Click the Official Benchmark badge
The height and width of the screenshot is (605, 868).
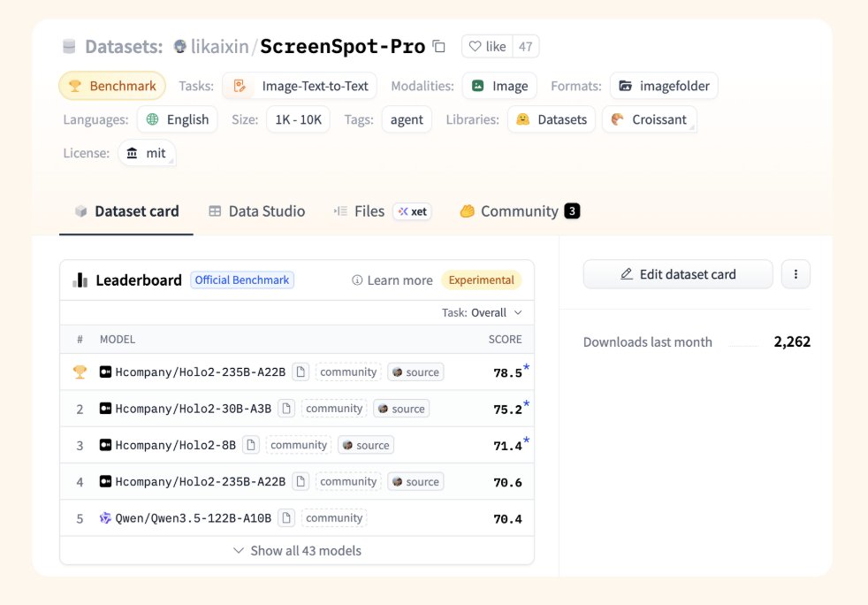click(x=242, y=280)
